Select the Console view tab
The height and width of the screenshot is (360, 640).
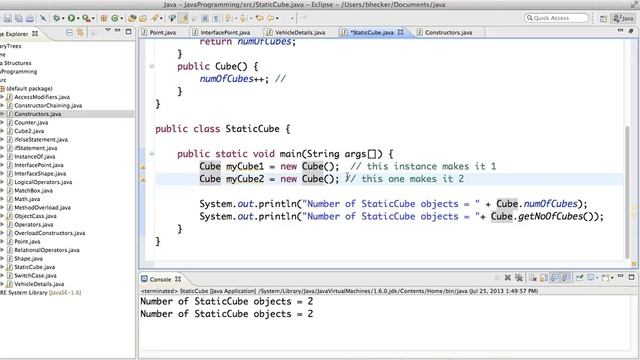click(160, 279)
